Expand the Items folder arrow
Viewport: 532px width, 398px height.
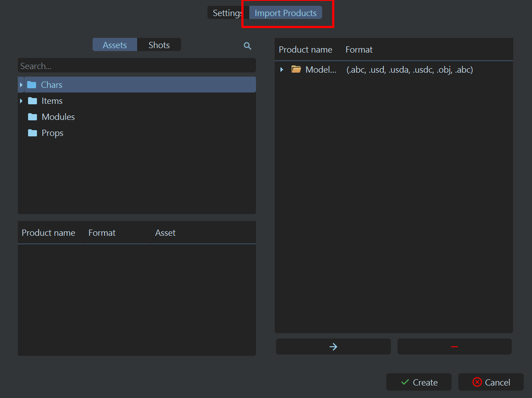click(21, 101)
